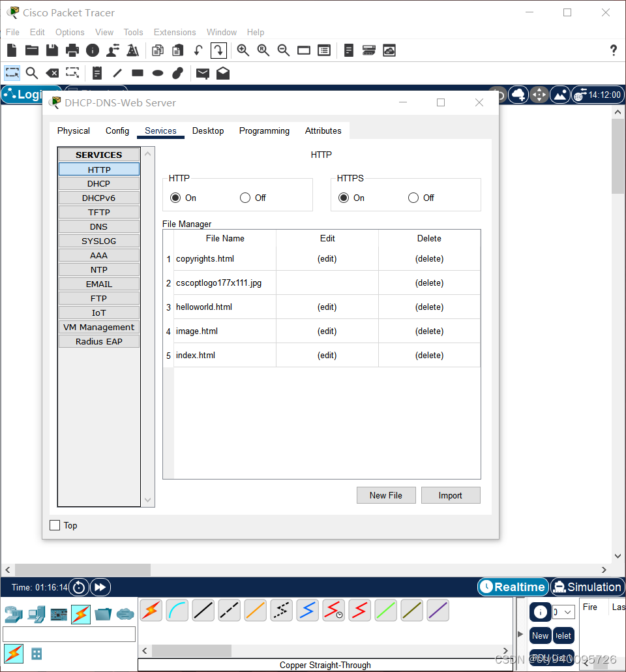Open the Attributes tab
Viewport: 626px width, 672px height.
tap(323, 130)
